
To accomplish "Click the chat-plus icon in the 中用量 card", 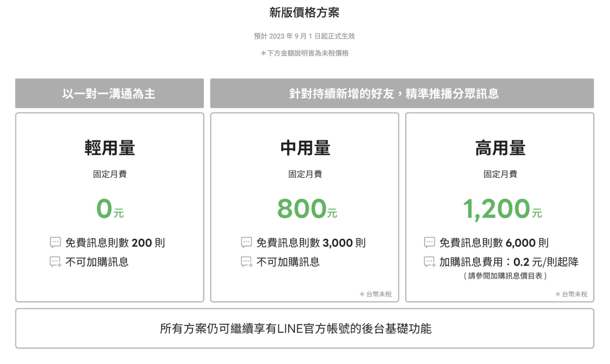I will 246,262.
